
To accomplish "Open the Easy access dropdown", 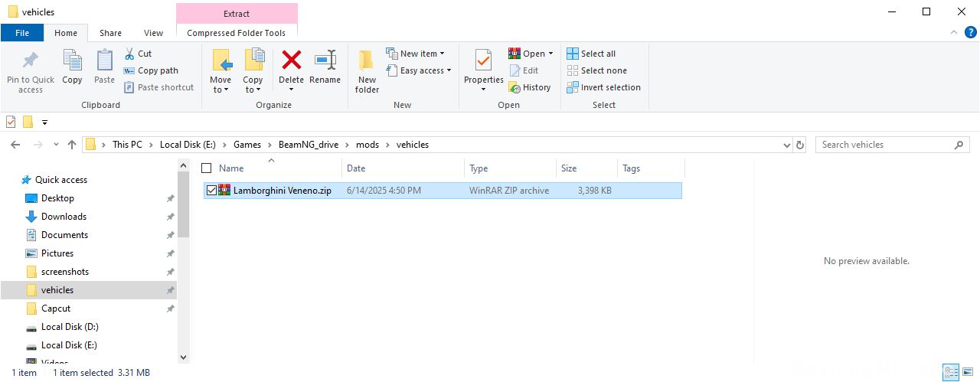I will tap(418, 70).
